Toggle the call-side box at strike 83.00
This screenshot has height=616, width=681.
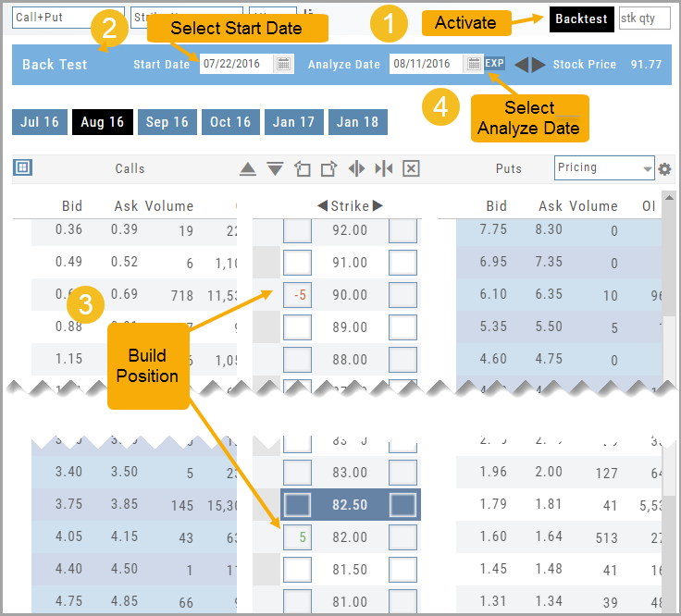click(x=296, y=473)
